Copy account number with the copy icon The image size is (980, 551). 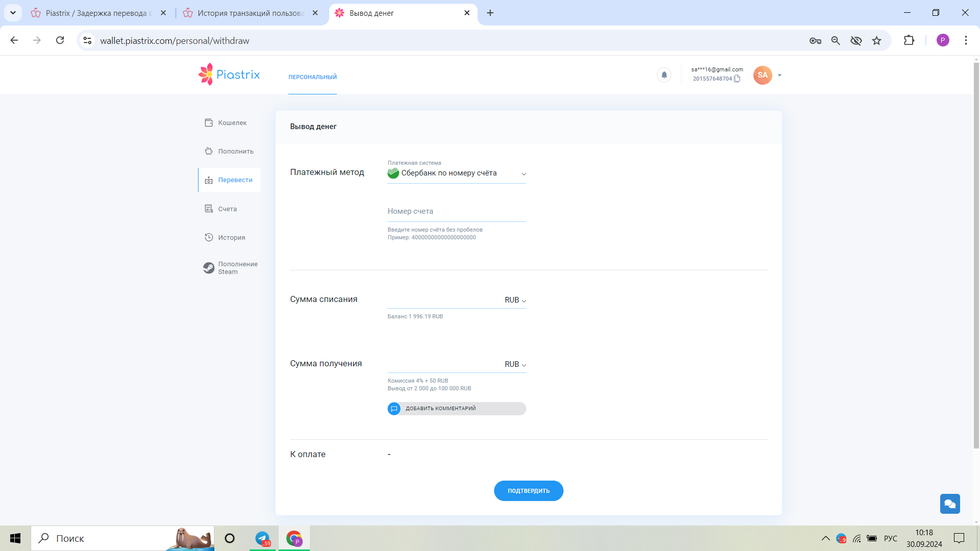coord(737,79)
